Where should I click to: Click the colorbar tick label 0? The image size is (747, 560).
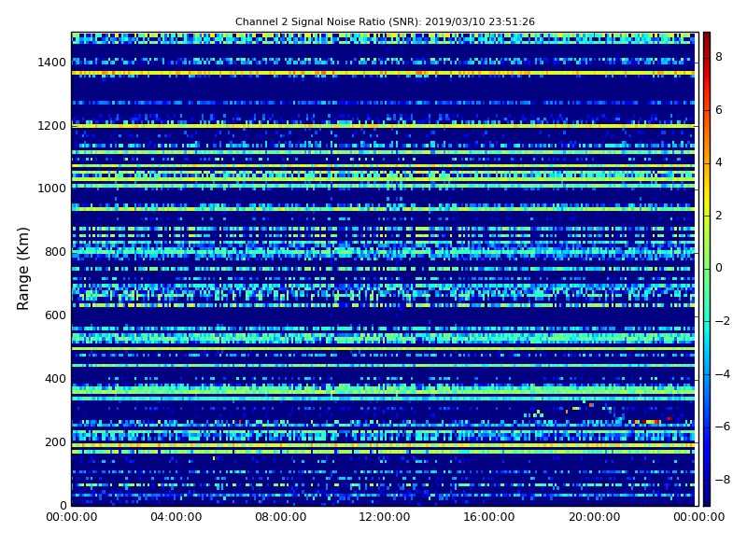point(719,268)
